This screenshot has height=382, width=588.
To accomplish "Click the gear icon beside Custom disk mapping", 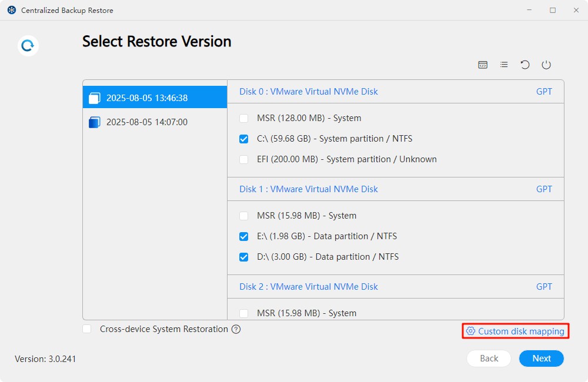I will tap(470, 331).
